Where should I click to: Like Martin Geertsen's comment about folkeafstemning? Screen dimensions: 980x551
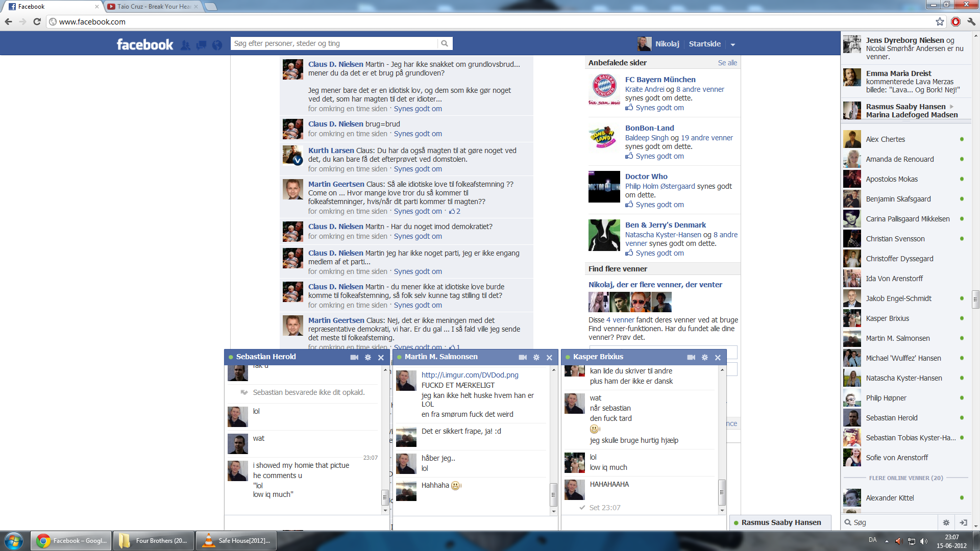pyautogui.click(x=418, y=211)
